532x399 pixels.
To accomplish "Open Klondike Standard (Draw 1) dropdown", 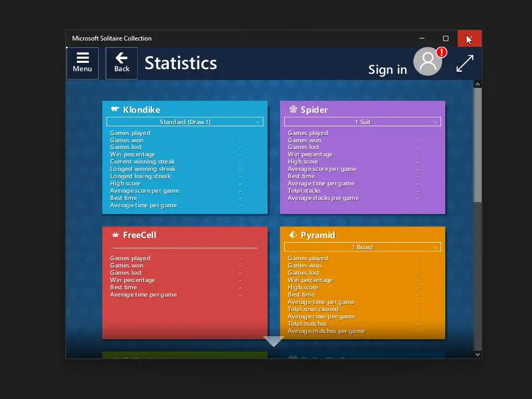I will 185,122.
